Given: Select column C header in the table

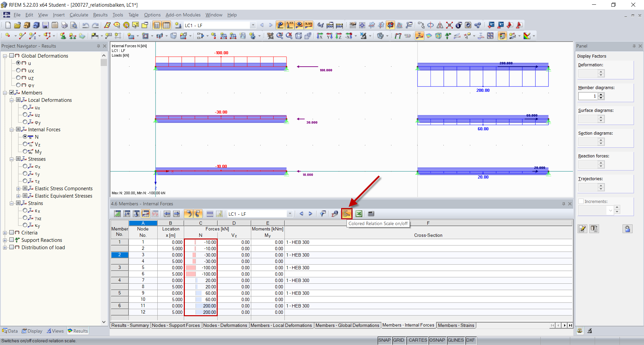Looking at the screenshot, I should coord(201,223).
